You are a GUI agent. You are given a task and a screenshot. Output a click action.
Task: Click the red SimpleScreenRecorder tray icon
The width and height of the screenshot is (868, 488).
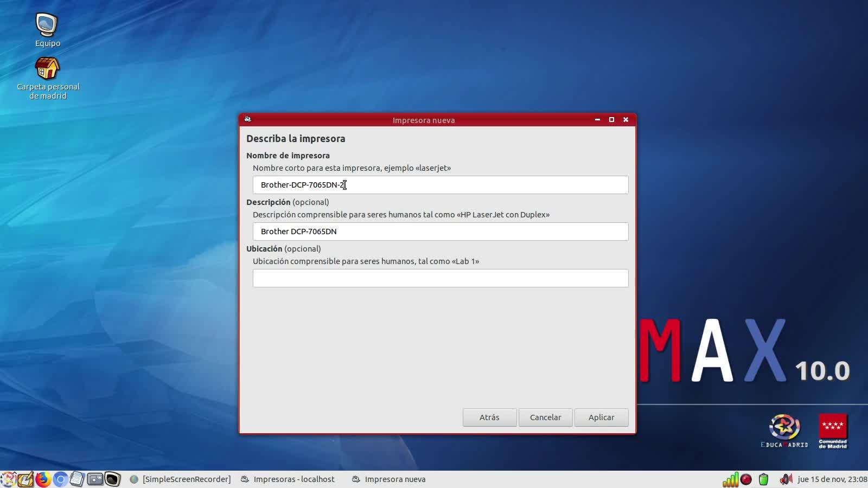746,479
